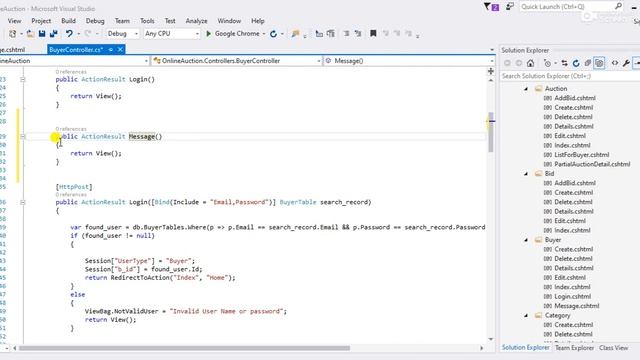The width and height of the screenshot is (640, 360).
Task: Switch to the e.cshtml document tab
Action: click(13, 50)
